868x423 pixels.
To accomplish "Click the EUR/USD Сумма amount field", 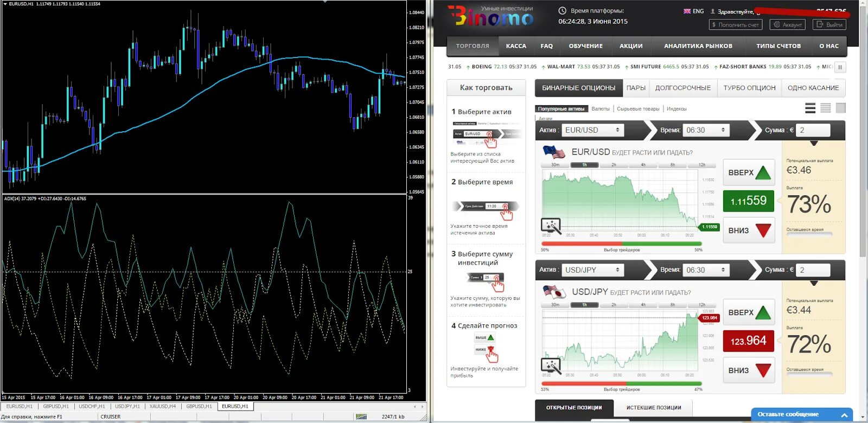I will coord(813,130).
